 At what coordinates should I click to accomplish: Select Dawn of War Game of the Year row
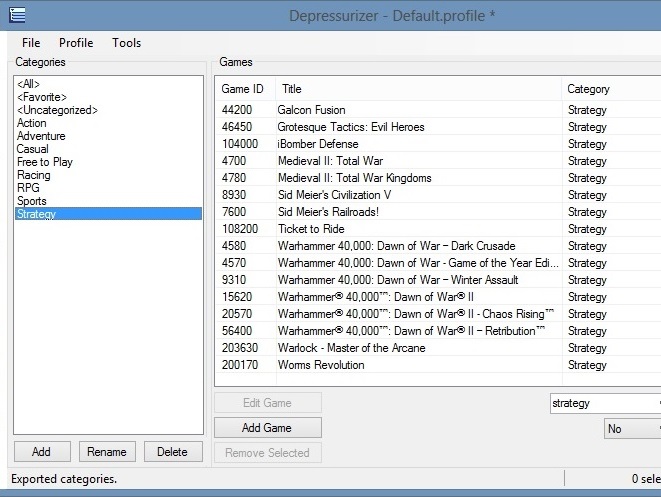(x=438, y=263)
